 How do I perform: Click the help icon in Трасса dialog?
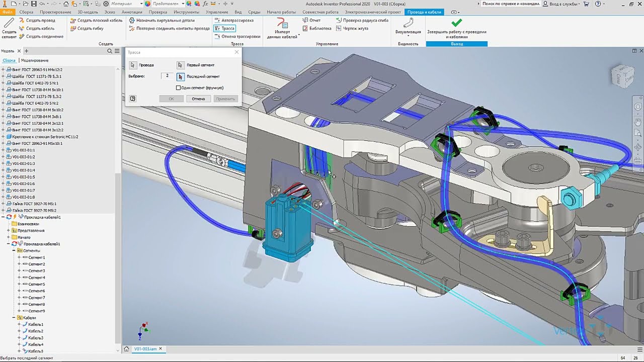click(132, 99)
